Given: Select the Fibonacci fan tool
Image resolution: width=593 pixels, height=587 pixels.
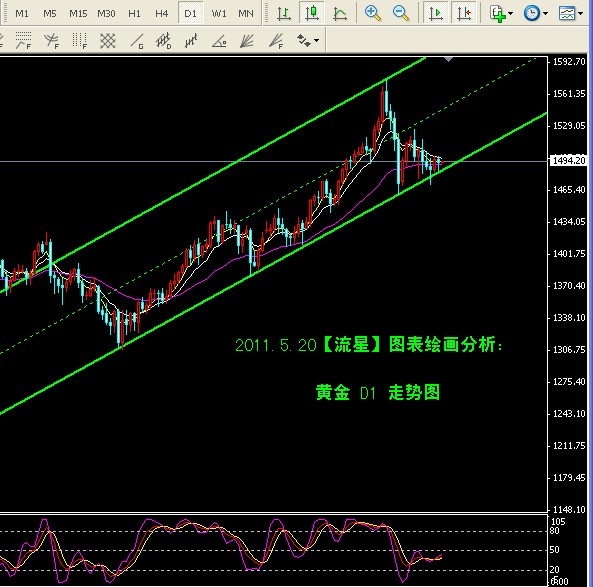Looking at the screenshot, I should (276, 40).
